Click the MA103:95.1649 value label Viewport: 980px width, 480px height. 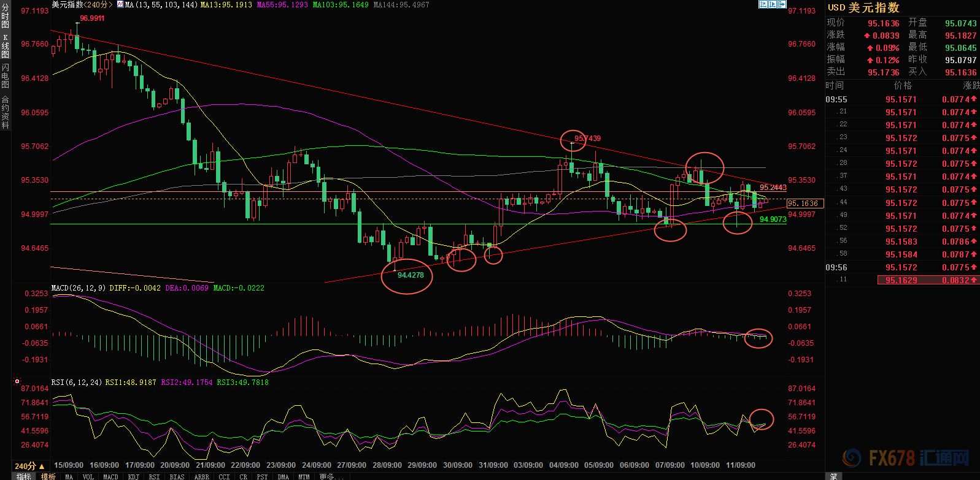(x=341, y=4)
